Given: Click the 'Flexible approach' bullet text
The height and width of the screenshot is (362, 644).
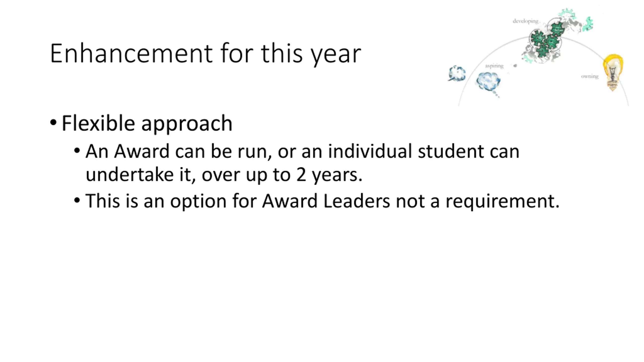Looking at the screenshot, I should (x=147, y=124).
